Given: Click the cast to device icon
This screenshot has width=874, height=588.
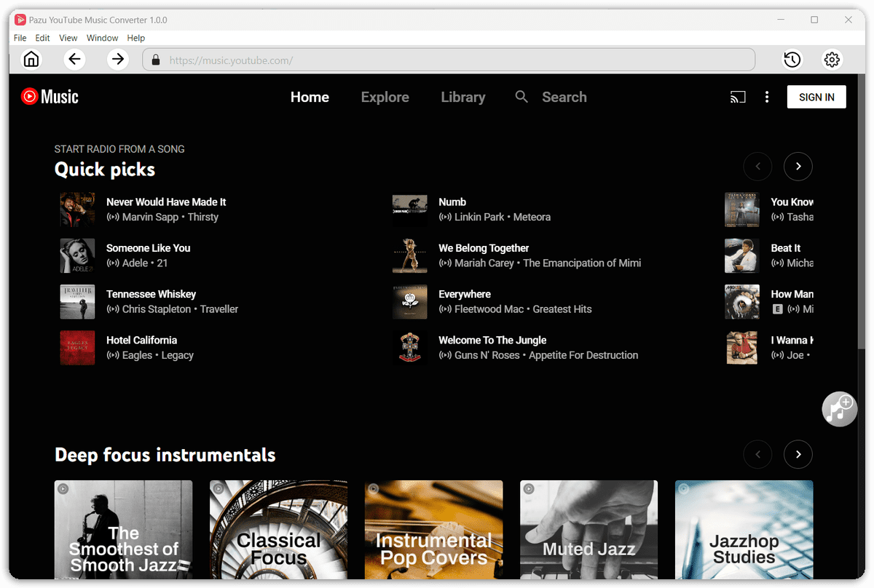Looking at the screenshot, I should tap(738, 97).
